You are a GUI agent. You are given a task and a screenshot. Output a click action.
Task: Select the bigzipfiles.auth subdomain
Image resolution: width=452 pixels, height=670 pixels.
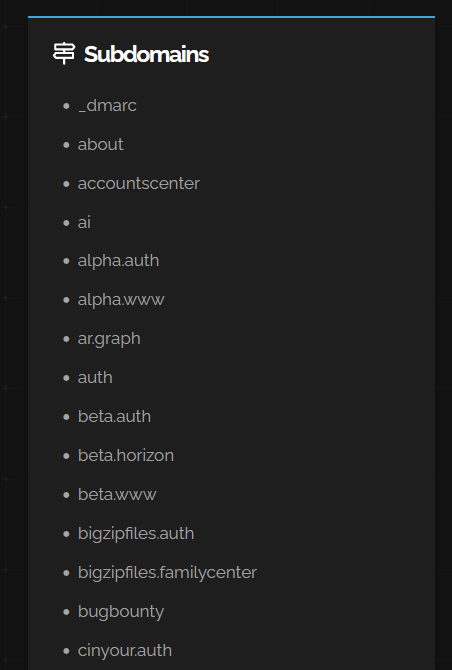(x=136, y=534)
